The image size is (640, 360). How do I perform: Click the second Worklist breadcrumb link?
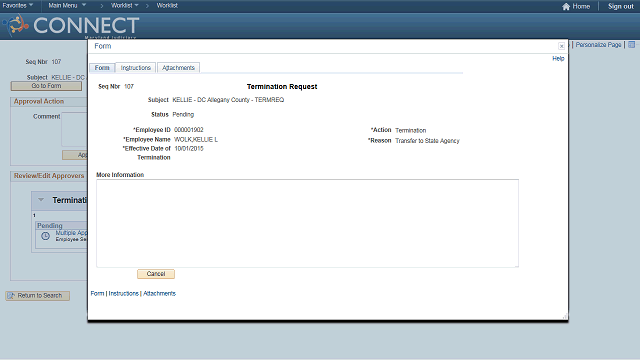click(x=167, y=5)
